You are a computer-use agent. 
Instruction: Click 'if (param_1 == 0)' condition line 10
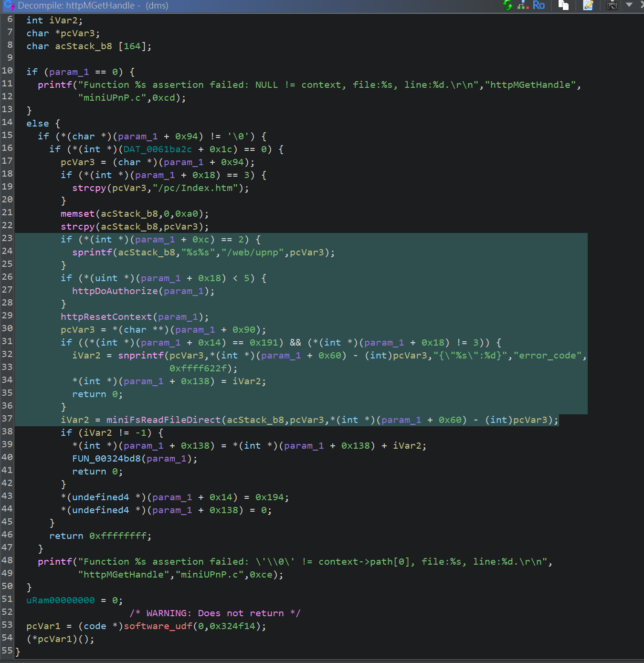tap(75, 72)
